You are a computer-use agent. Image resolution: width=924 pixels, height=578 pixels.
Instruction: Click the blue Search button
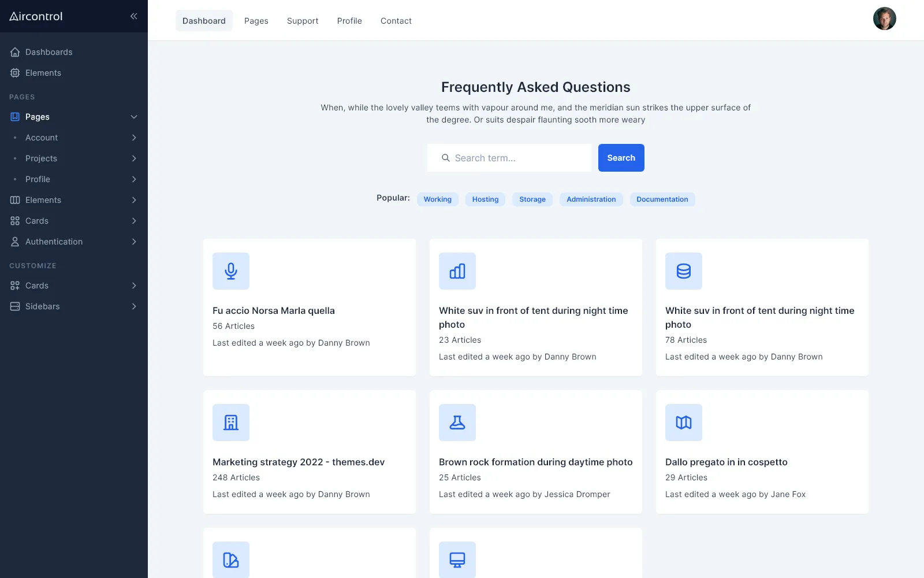pyautogui.click(x=621, y=158)
